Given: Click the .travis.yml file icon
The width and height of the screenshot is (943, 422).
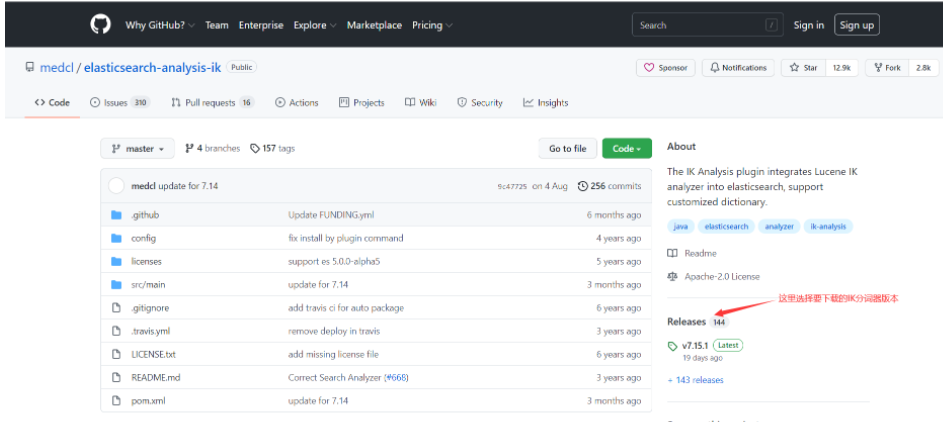Looking at the screenshot, I should coord(117,331).
